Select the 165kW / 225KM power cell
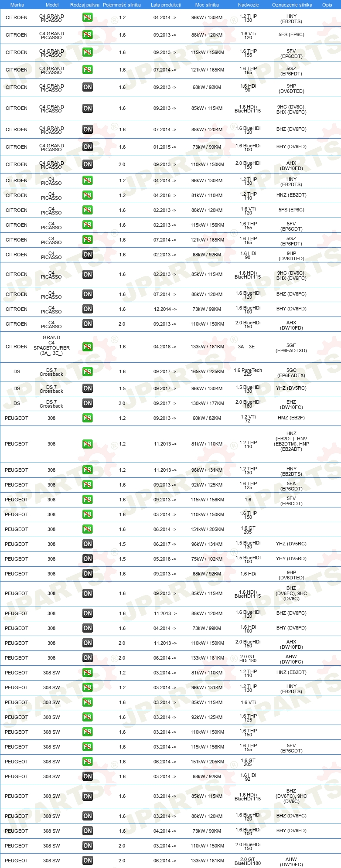This screenshot has width=341, height=868. tap(208, 372)
